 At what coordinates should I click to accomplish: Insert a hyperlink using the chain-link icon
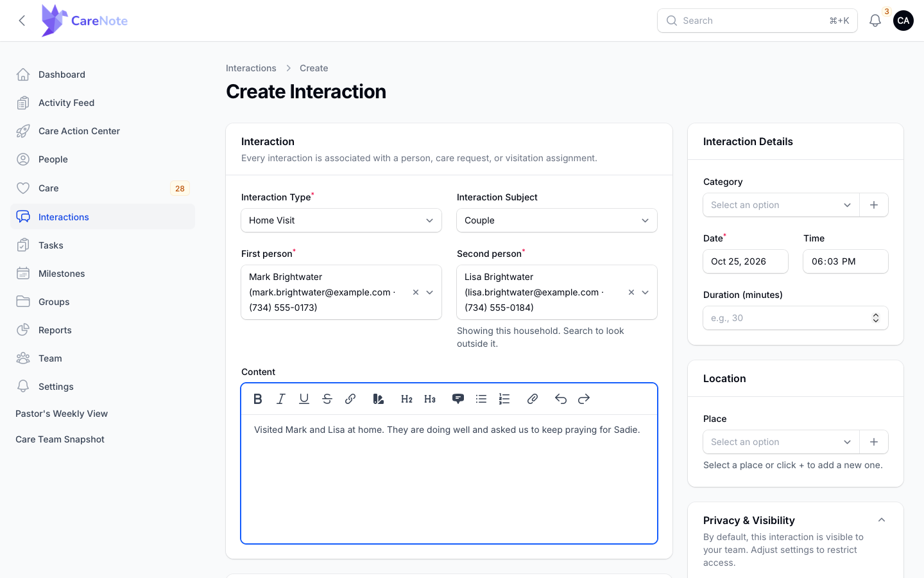[x=350, y=399]
